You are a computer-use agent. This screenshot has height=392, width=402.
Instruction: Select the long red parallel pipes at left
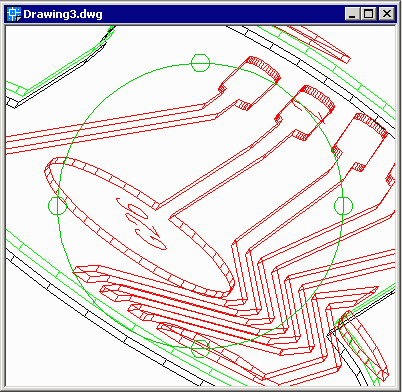click(107, 127)
